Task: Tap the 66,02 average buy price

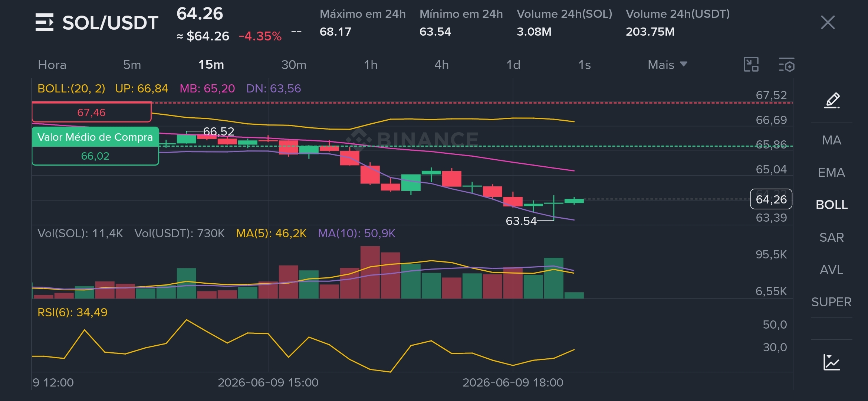Action: 95,156
